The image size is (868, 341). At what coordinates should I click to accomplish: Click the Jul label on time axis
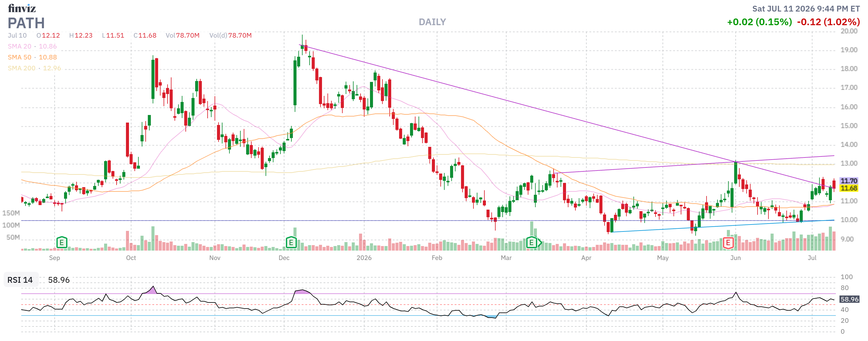point(812,258)
